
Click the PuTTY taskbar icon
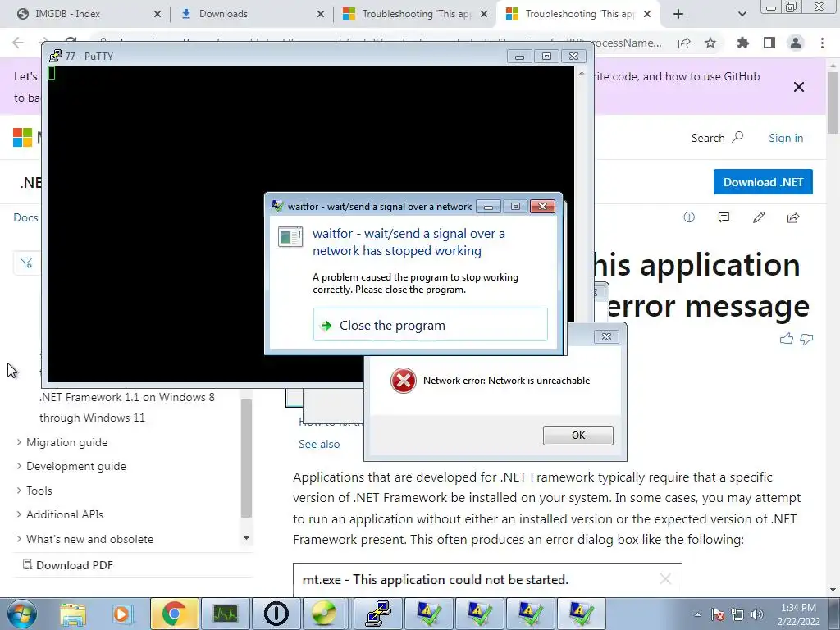click(378, 614)
